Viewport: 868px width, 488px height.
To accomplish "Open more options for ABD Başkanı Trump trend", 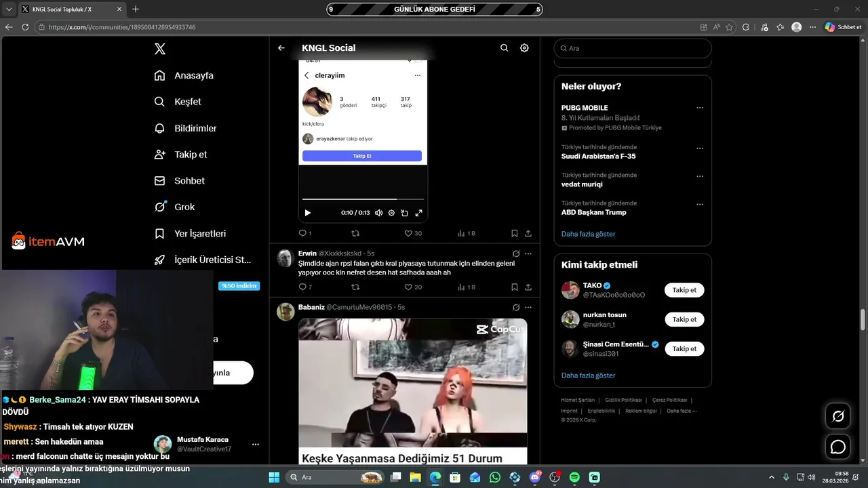I will 700,204.
